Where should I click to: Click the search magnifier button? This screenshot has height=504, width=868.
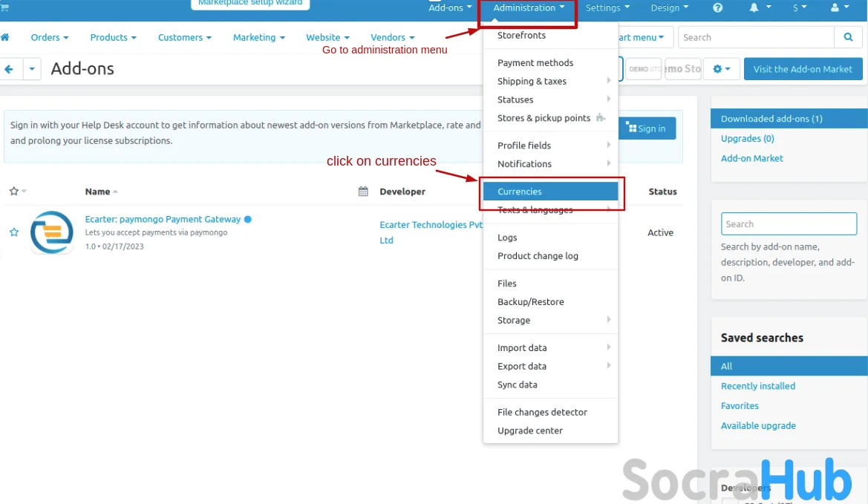pyautogui.click(x=847, y=37)
